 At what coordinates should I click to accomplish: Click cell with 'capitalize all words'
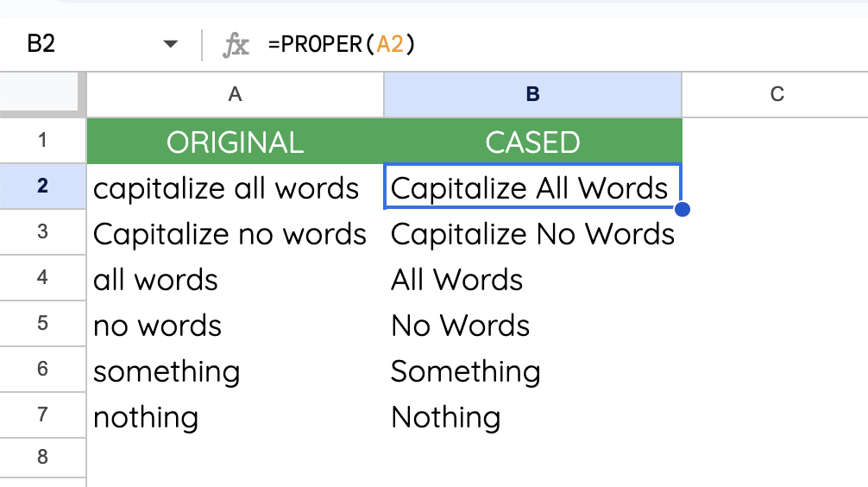pos(236,187)
